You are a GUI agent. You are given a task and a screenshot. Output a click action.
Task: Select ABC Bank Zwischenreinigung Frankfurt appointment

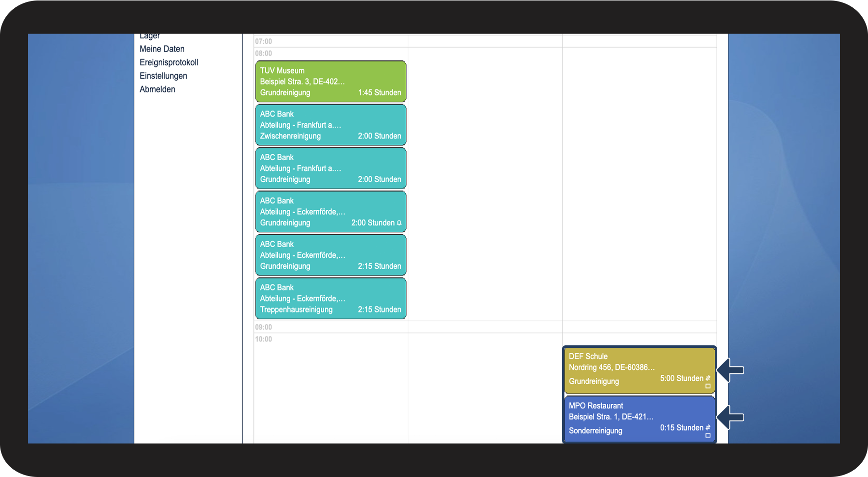pyautogui.click(x=331, y=125)
